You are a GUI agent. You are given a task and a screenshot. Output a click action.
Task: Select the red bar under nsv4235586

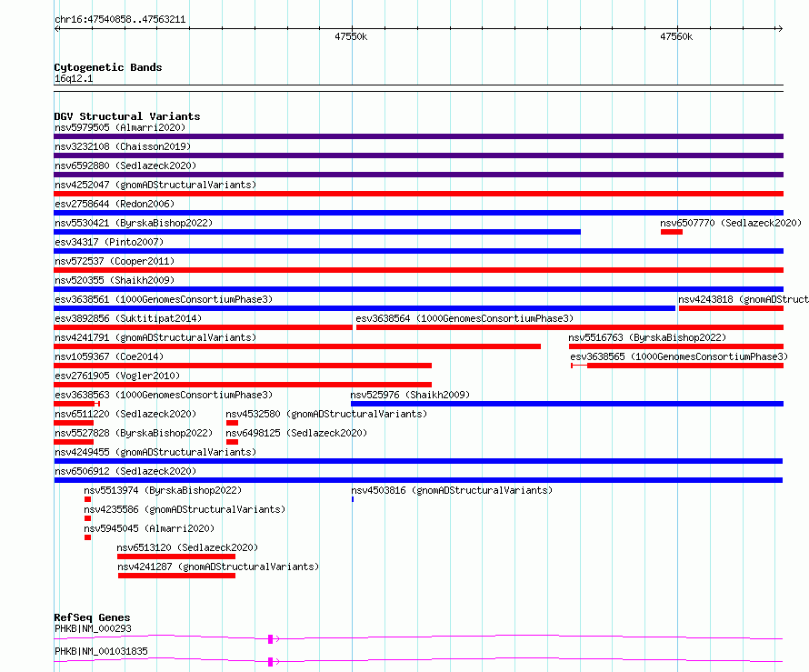point(87,518)
